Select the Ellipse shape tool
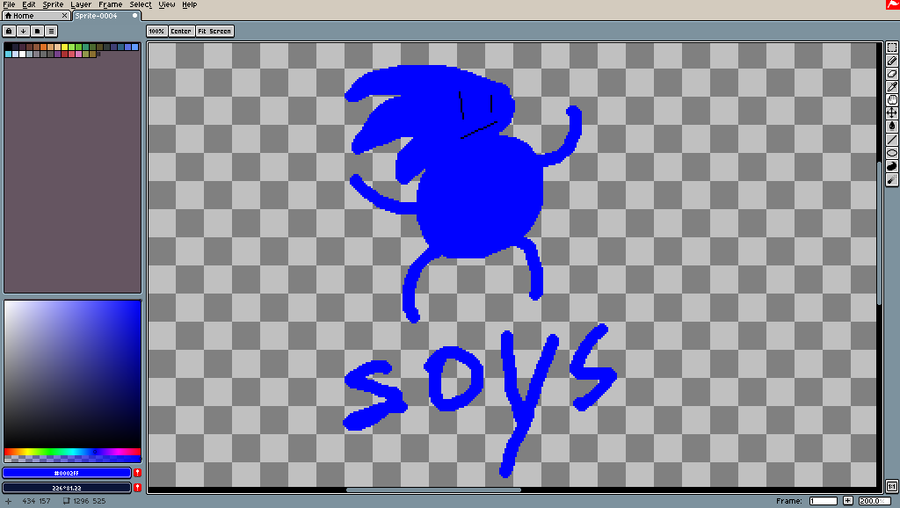 pos(892,153)
